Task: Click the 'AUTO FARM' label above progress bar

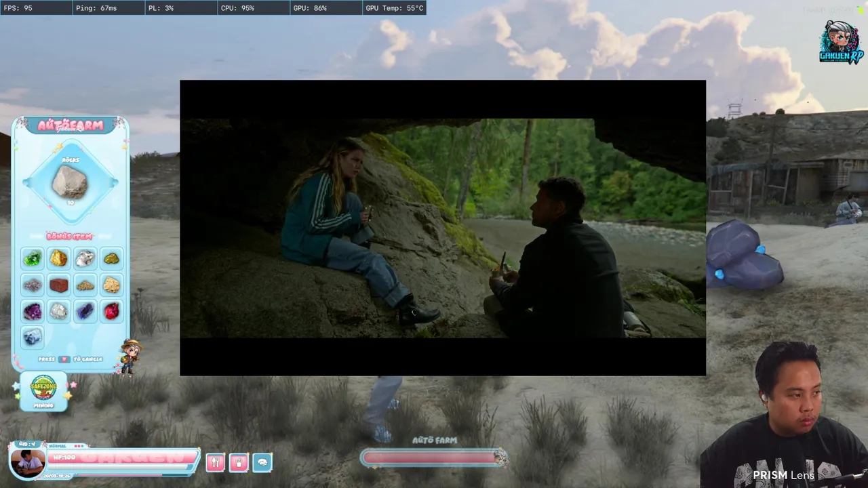Action: [x=435, y=441]
